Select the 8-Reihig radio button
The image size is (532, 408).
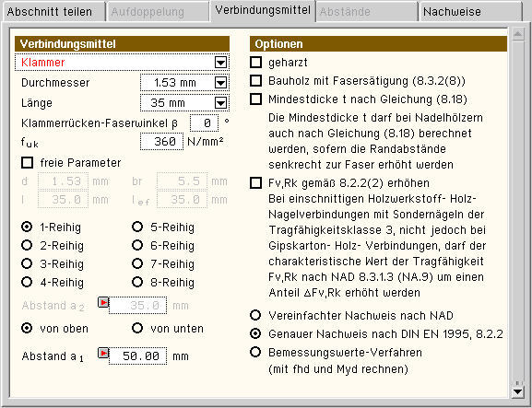pos(137,282)
